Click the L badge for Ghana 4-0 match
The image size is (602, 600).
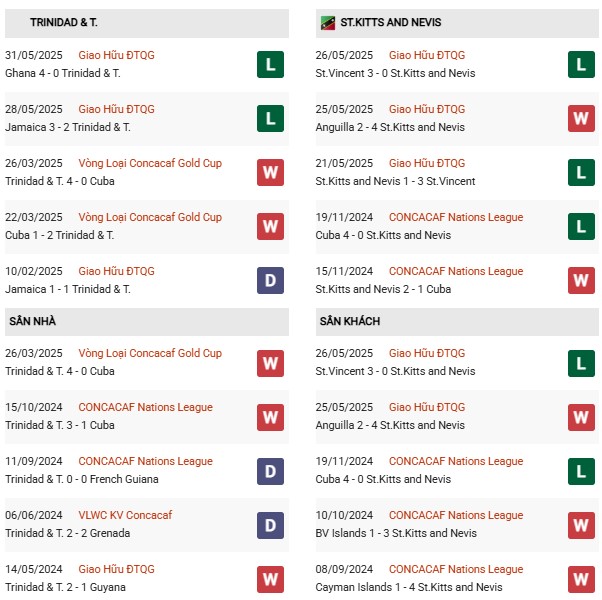(270, 65)
